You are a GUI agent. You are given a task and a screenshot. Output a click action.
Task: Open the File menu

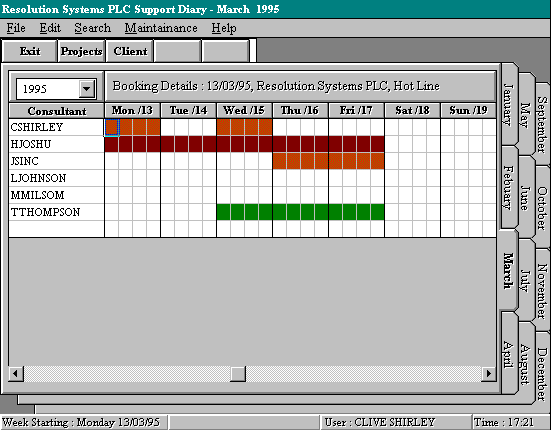click(16, 28)
